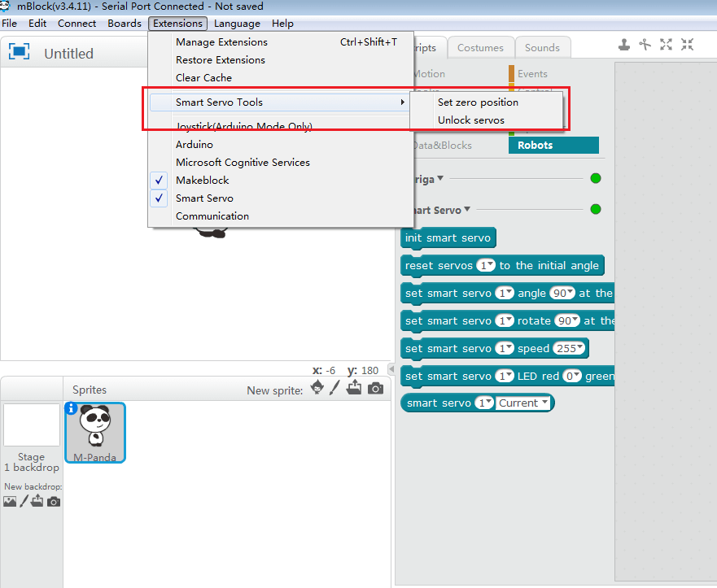The width and height of the screenshot is (717, 588).
Task: Take new sprite from camera
Action: point(375,389)
